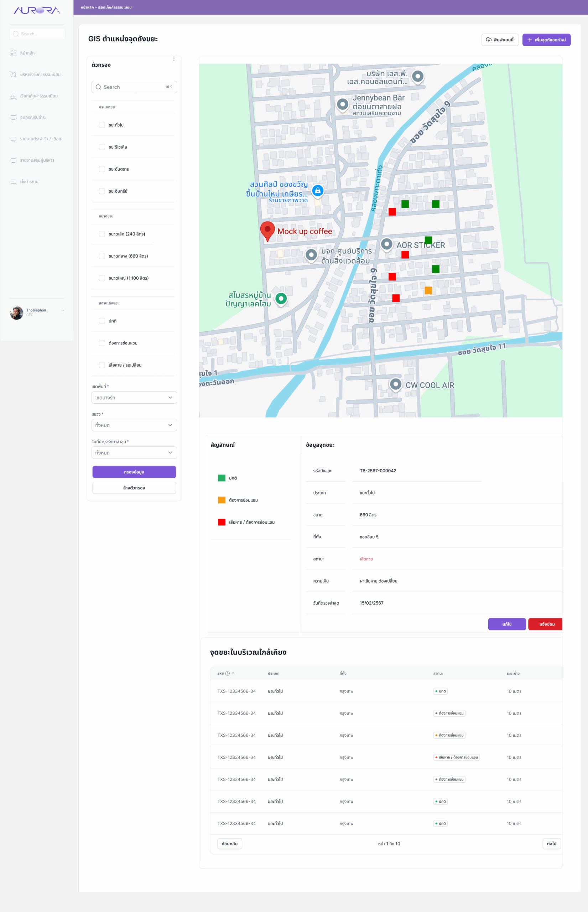Expand the user profile Thotsaphon chevron
The height and width of the screenshot is (912, 588).
63,311
